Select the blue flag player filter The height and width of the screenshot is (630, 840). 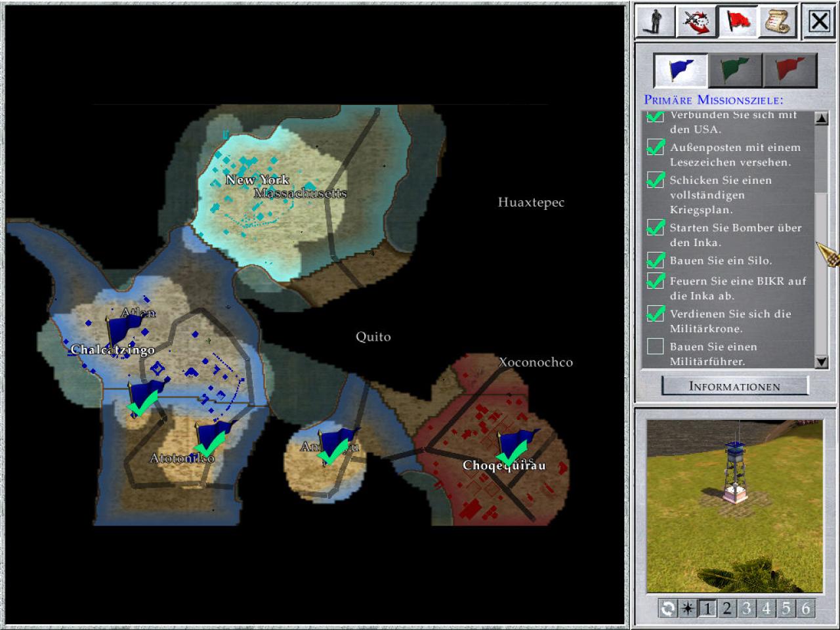[x=681, y=70]
